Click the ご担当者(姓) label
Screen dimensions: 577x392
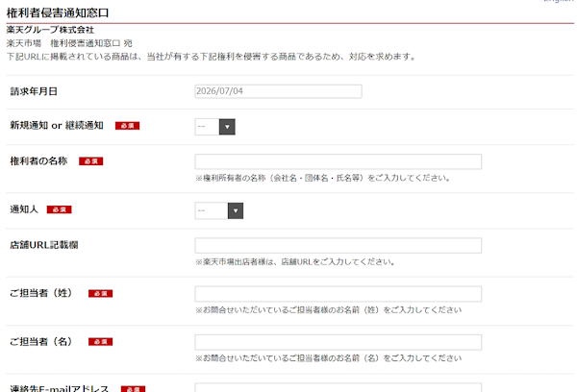pyautogui.click(x=41, y=293)
